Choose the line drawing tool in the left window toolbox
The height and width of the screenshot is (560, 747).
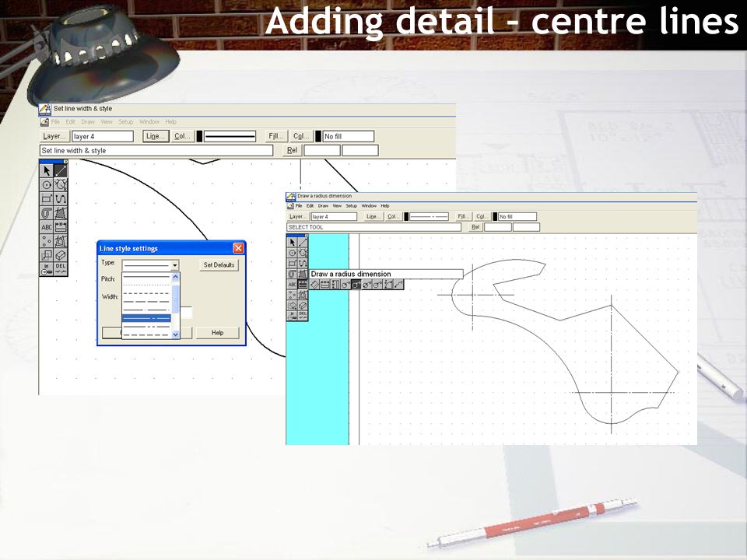(61, 171)
